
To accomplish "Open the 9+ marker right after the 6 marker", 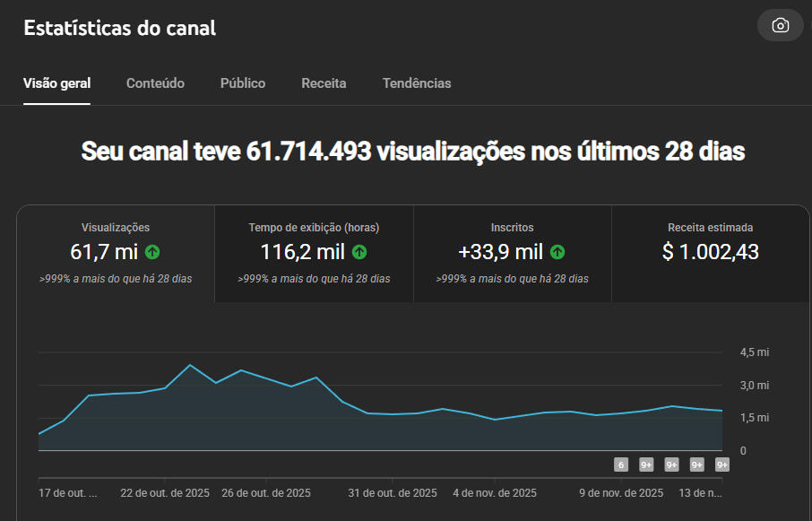I will 646,465.
